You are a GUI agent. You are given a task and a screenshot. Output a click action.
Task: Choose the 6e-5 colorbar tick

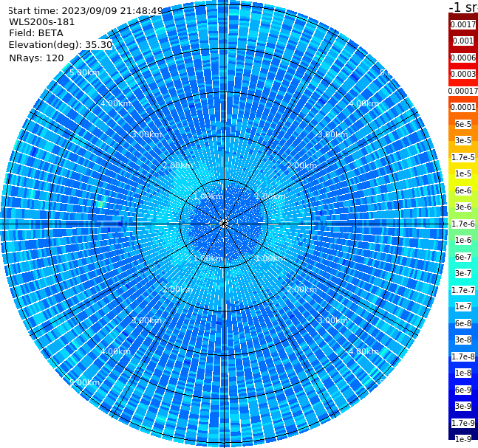coord(463,124)
